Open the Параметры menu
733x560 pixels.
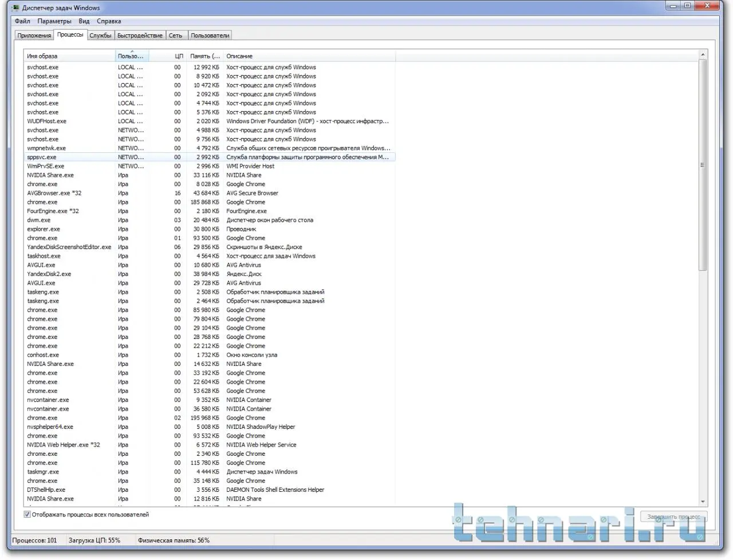point(54,21)
